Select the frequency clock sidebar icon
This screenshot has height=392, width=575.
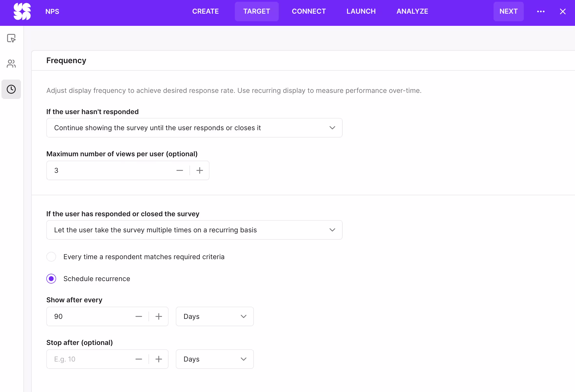(11, 89)
